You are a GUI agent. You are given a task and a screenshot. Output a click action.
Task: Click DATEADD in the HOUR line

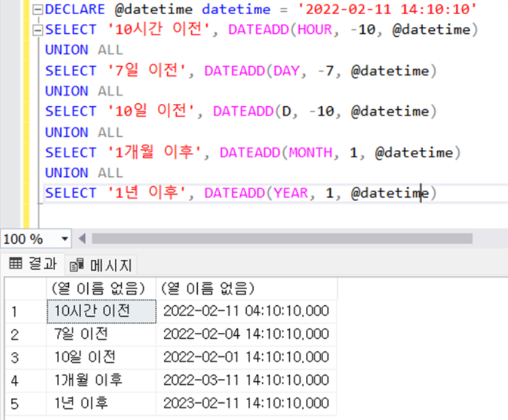coord(259,30)
